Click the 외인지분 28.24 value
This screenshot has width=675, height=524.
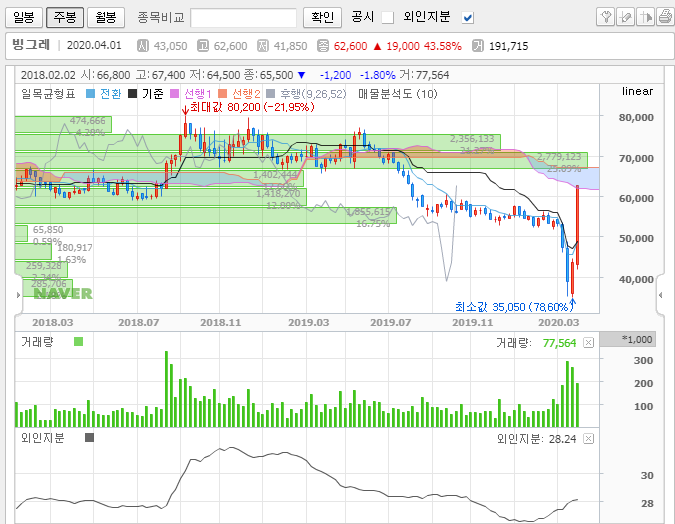coord(563,439)
